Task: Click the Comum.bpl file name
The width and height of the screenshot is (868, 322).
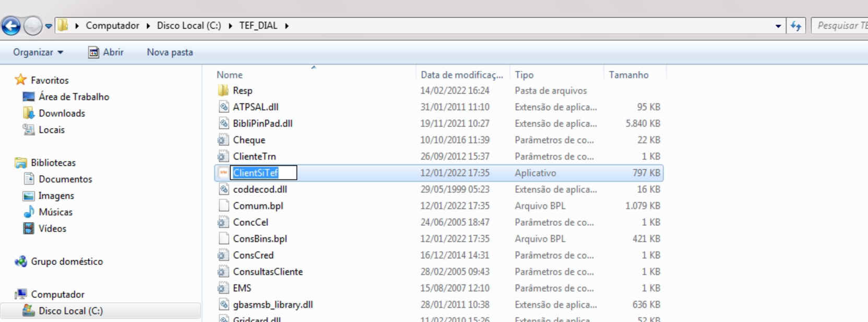Action: [258, 206]
